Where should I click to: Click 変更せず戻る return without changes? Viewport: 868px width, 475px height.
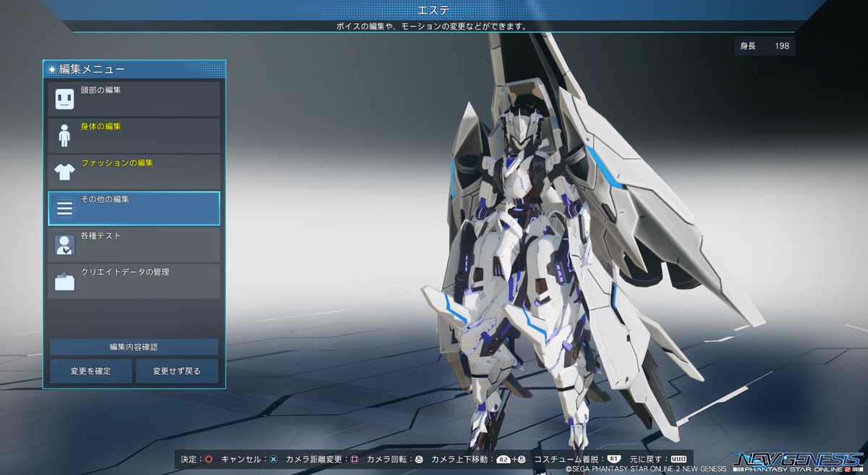176,371
